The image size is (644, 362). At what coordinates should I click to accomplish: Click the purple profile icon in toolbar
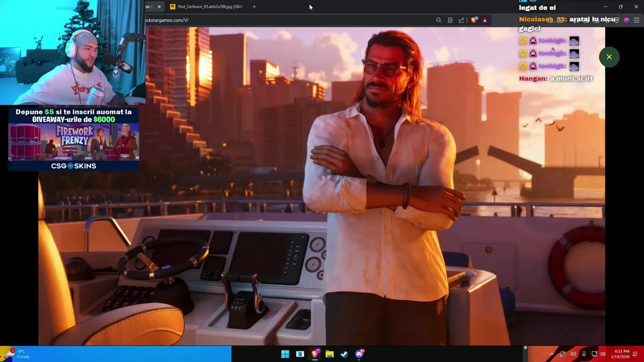coord(626,20)
